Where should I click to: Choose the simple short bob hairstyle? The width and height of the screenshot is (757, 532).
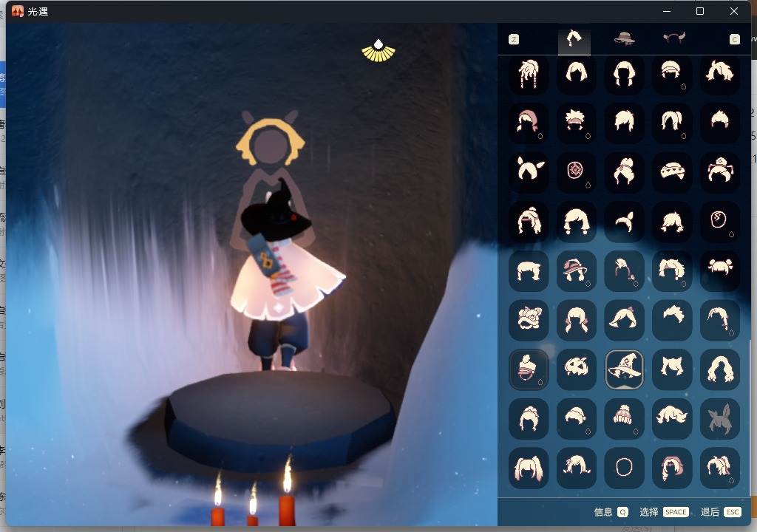coord(576,74)
